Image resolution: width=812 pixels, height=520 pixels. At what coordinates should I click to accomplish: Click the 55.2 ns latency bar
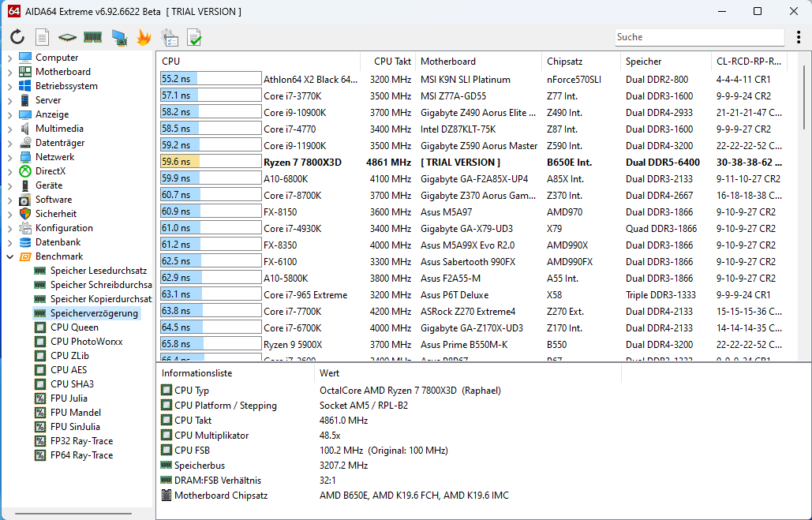coord(211,79)
